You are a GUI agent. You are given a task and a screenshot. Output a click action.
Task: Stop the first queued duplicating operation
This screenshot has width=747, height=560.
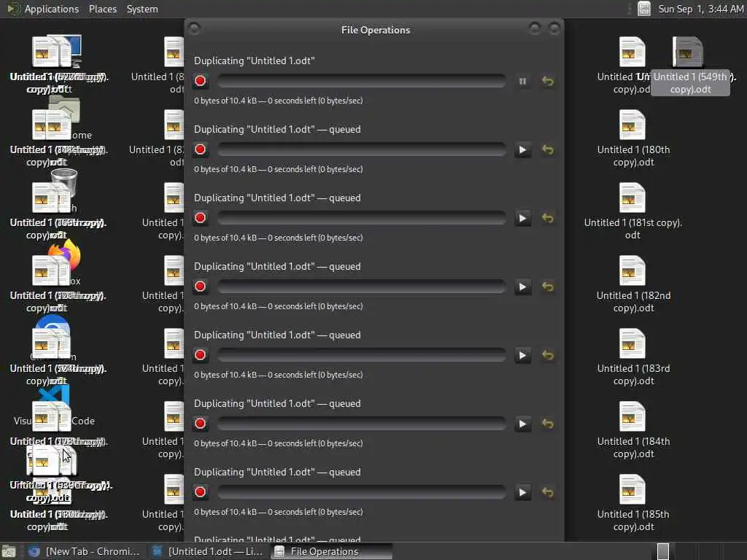200,149
